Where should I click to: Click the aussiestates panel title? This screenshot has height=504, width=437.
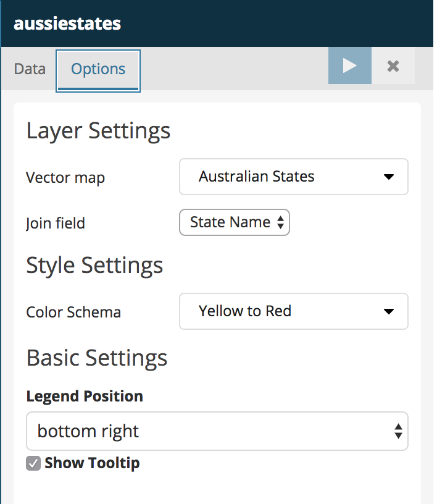click(x=67, y=23)
